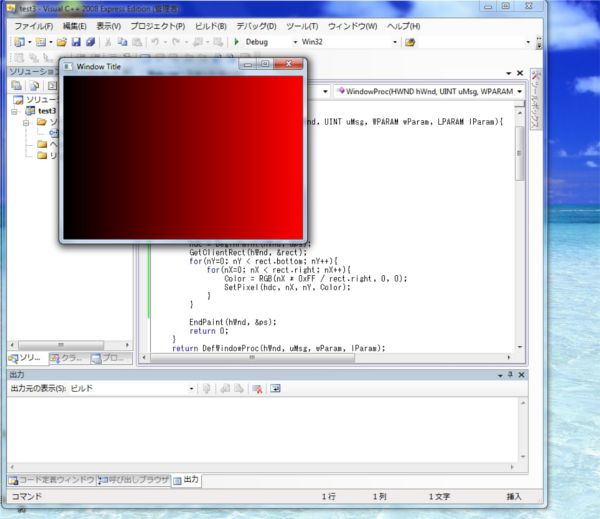Open the ファイル(F) menu

tap(34, 26)
